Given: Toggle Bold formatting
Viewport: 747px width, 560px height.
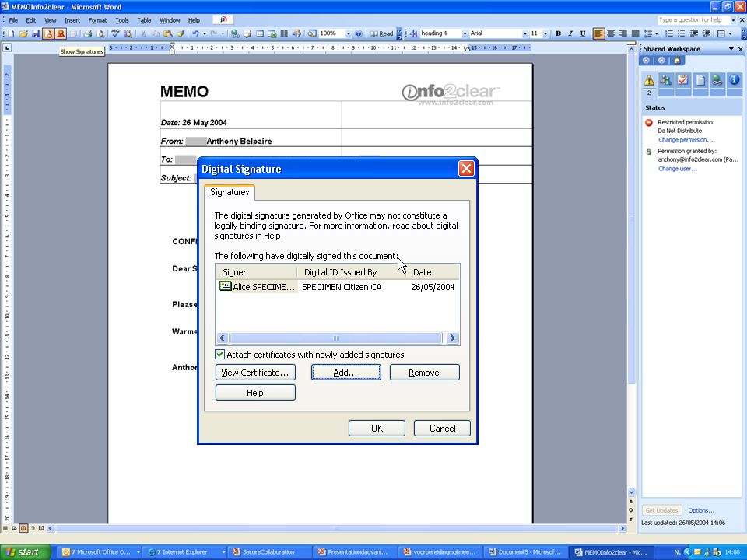Looking at the screenshot, I should click(558, 33).
